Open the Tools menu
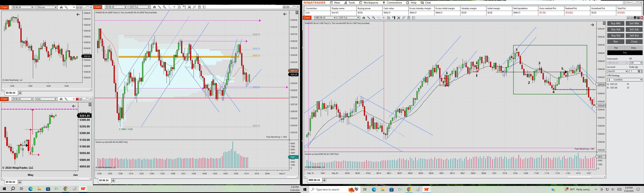 click(x=350, y=3)
